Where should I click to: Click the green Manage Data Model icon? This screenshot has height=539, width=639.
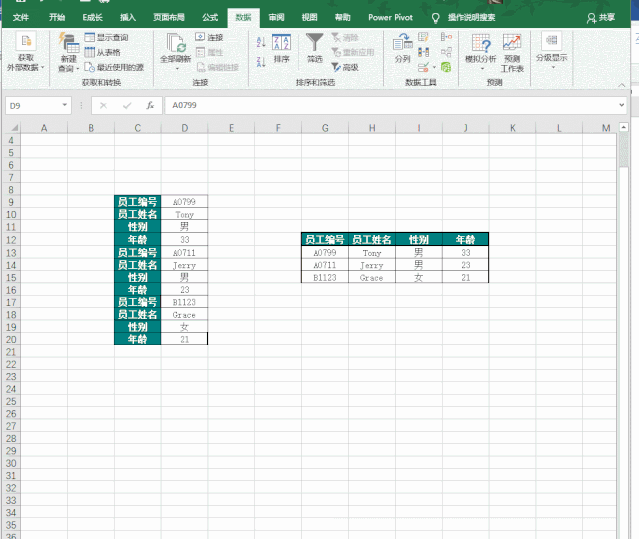446,67
